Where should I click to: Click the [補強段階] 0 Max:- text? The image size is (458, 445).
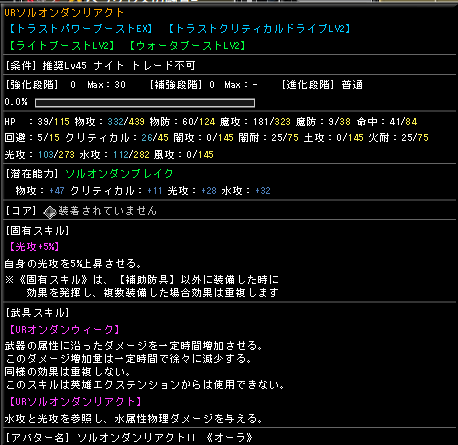point(204,85)
